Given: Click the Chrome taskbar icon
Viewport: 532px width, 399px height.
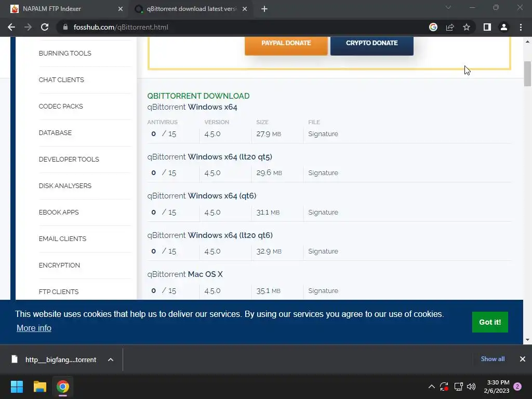Looking at the screenshot, I should click(x=63, y=387).
